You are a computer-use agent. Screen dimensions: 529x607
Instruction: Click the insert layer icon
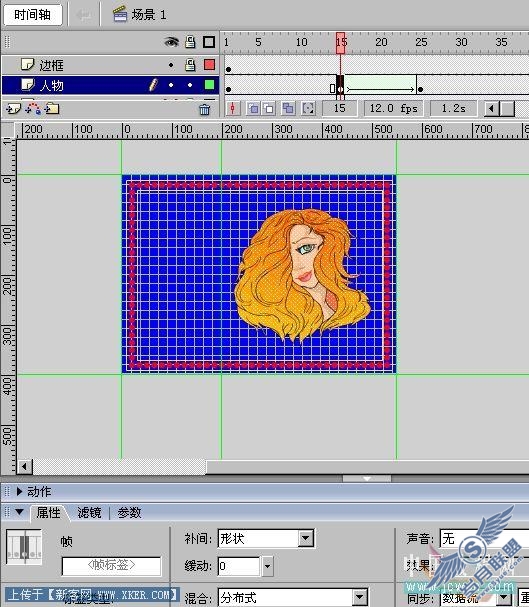tap(13, 109)
